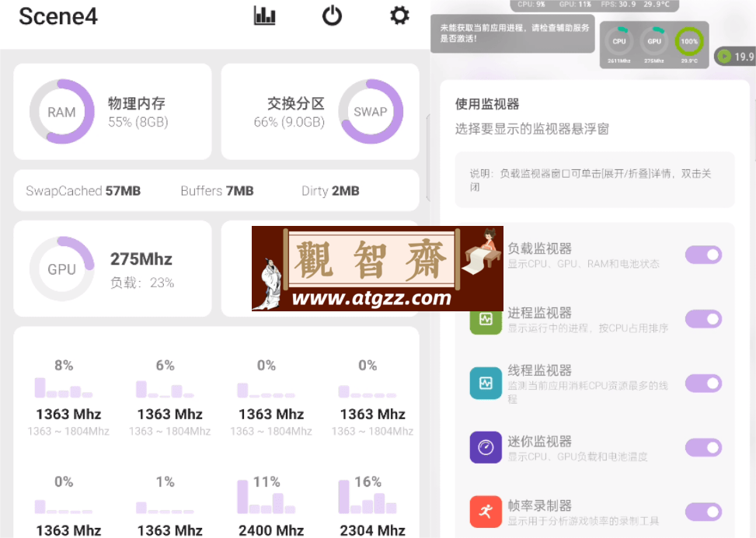The width and height of the screenshot is (756, 538).
Task: Tap the 负载: 23% GPU load text
Action: (x=141, y=283)
